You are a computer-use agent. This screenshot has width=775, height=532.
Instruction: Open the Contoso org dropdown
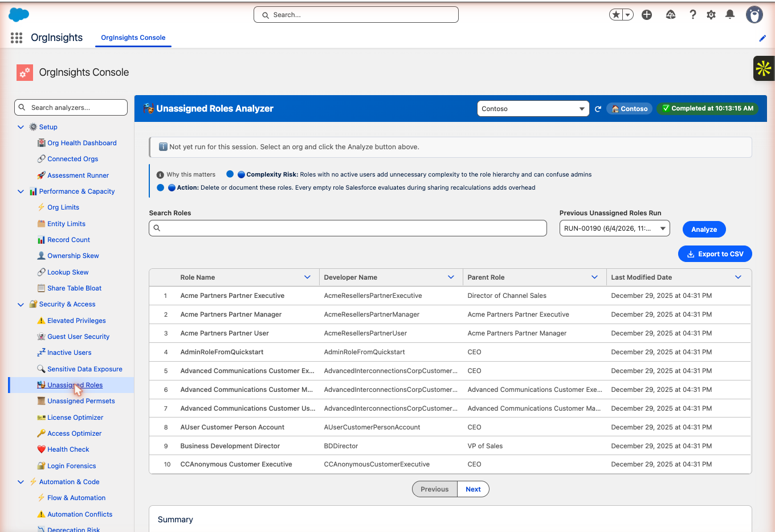pos(533,109)
